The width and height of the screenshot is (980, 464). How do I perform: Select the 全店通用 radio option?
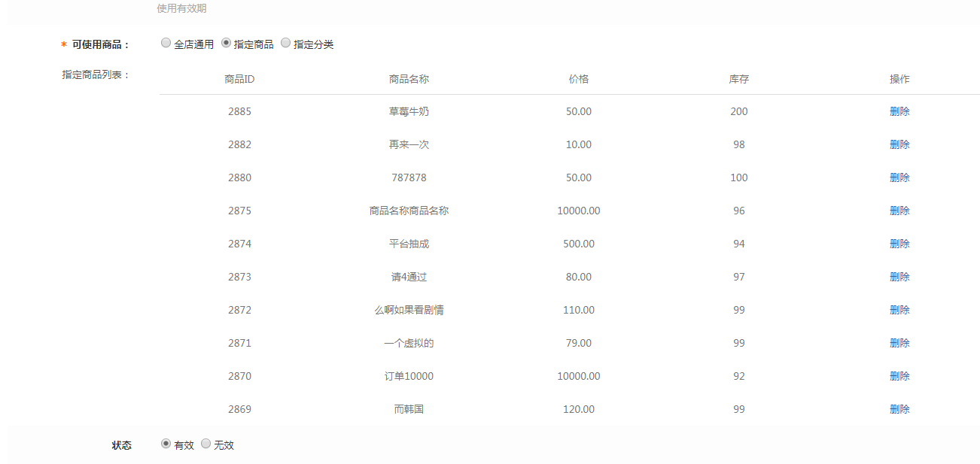(x=166, y=44)
